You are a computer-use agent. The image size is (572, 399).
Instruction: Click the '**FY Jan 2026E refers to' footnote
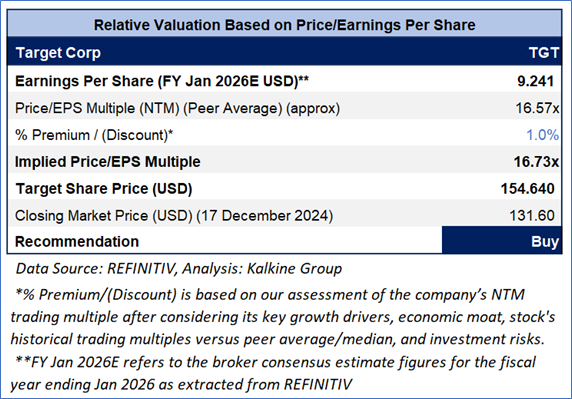(273, 373)
